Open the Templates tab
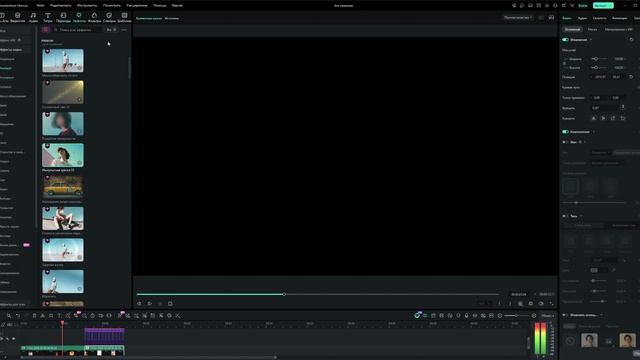 pyautogui.click(x=124, y=17)
